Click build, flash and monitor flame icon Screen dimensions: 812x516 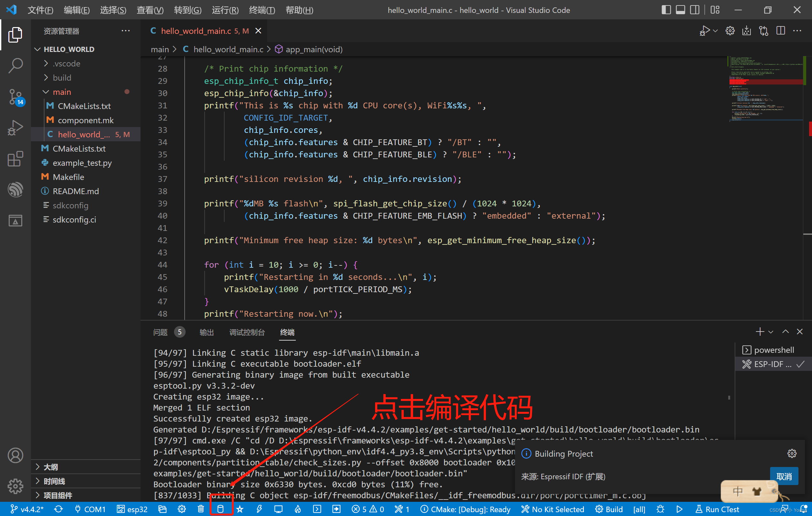[298, 509]
